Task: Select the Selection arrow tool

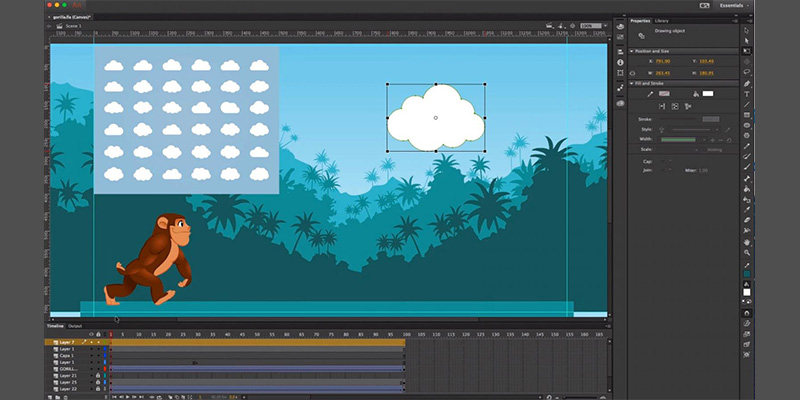Action: click(x=746, y=30)
